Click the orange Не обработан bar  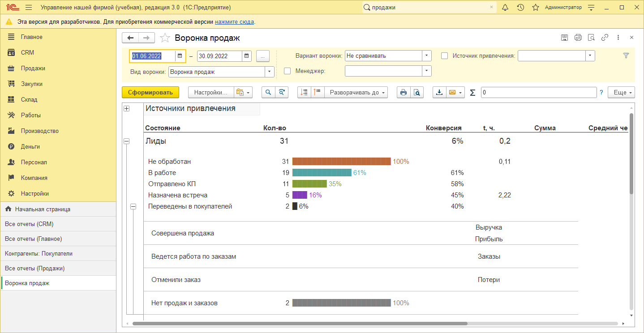(342, 162)
